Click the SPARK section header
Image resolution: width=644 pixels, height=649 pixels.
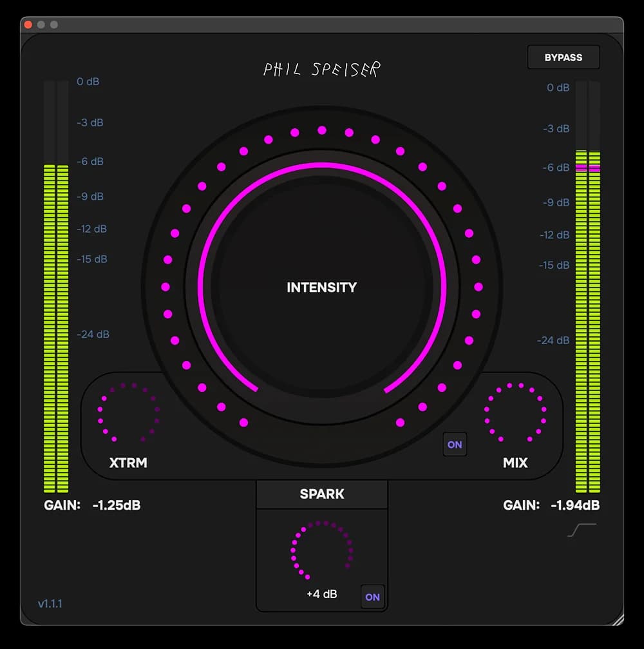pos(322,494)
